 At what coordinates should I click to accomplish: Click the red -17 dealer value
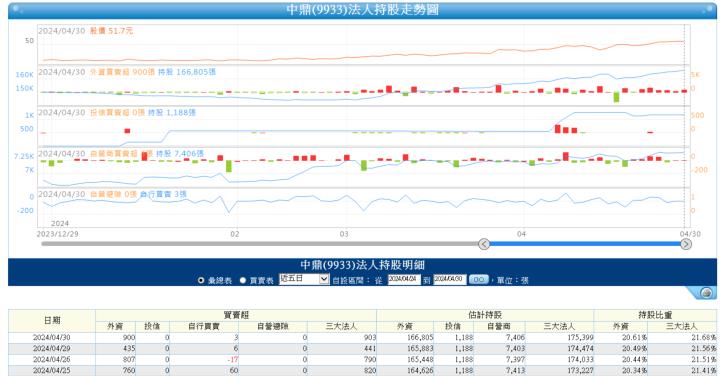(233, 359)
